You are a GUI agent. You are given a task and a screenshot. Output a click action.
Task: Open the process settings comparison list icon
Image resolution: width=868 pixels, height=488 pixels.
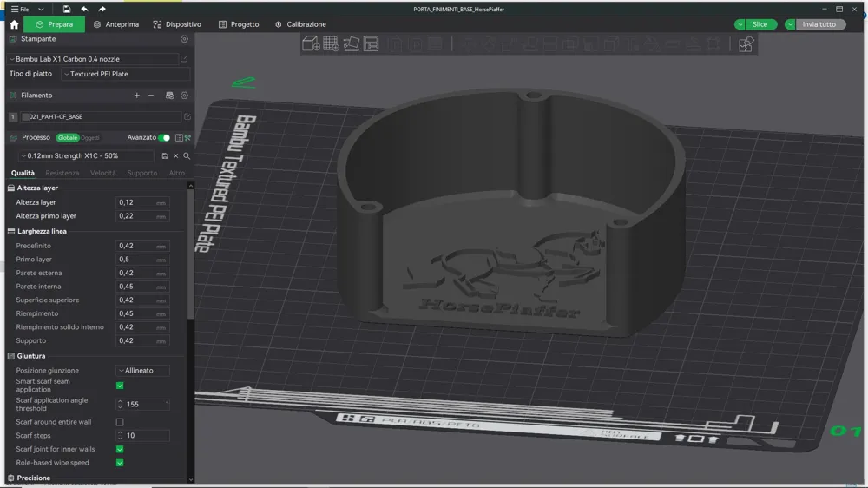click(x=179, y=137)
